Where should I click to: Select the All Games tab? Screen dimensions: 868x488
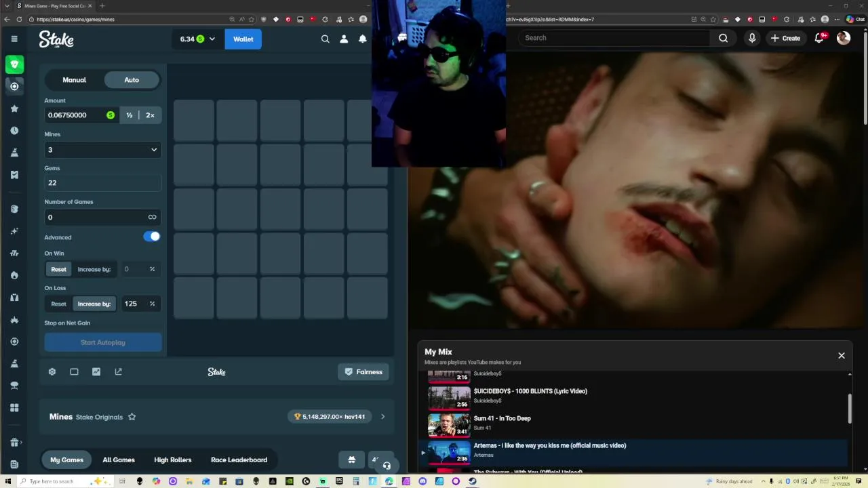[x=119, y=460]
